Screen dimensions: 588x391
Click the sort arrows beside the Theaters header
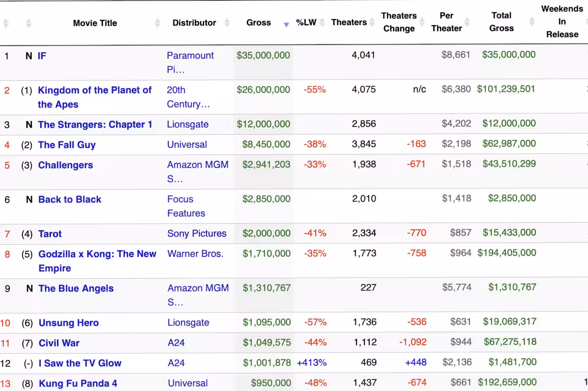click(372, 22)
